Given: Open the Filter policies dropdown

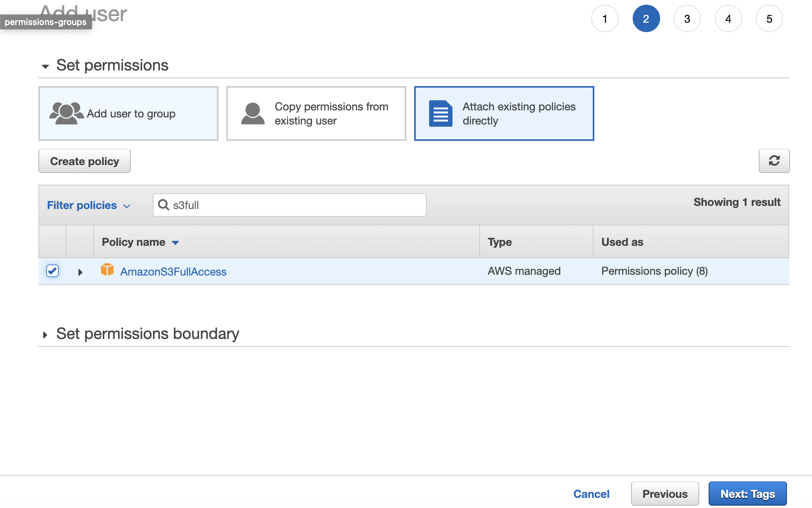Looking at the screenshot, I should [88, 205].
